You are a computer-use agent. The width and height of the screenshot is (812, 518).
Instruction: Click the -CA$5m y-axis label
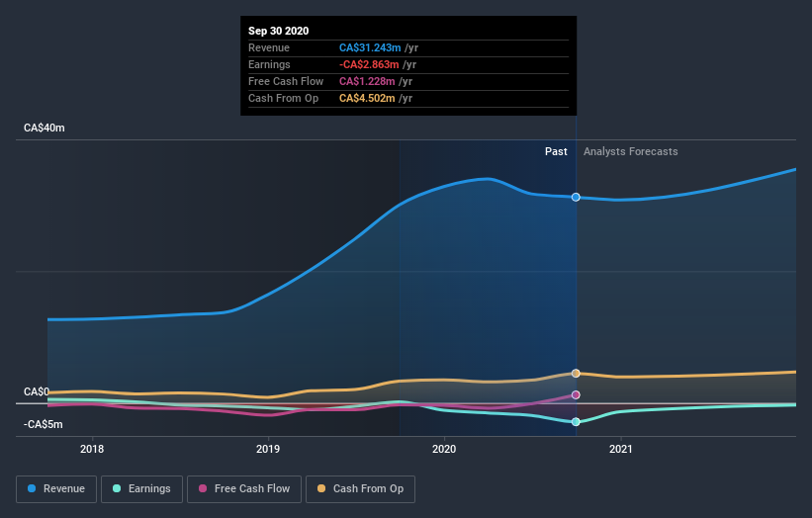click(x=43, y=424)
